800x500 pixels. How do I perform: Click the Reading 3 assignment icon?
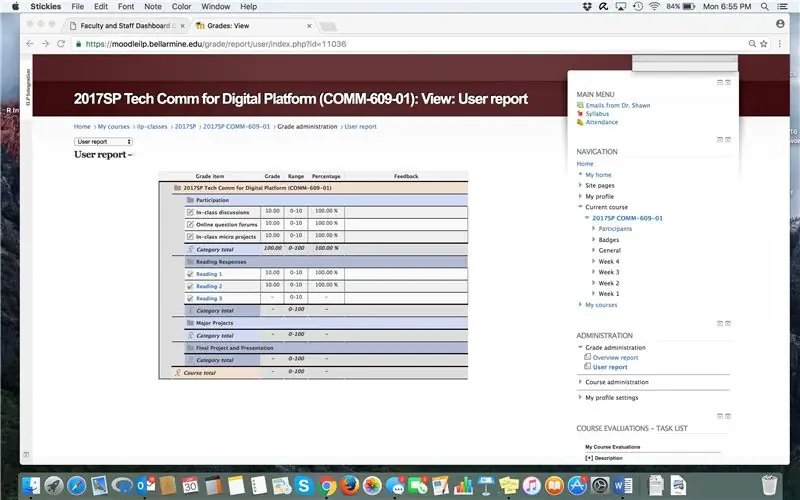click(190, 298)
